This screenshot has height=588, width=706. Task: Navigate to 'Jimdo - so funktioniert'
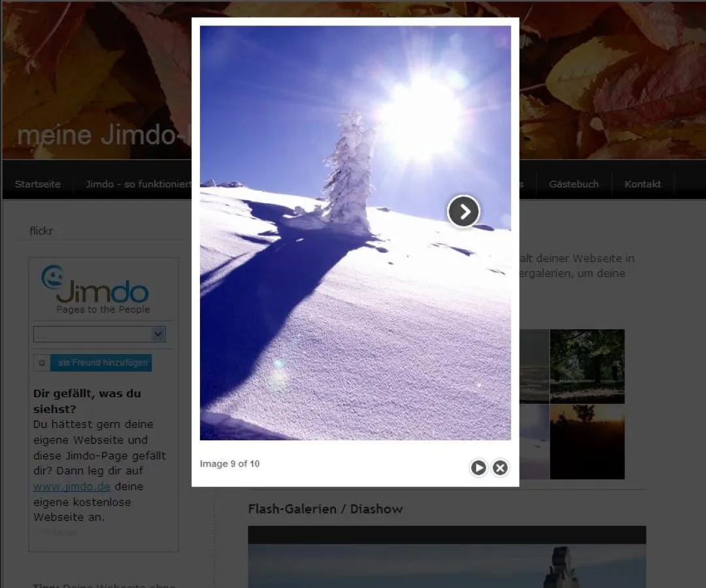pos(137,184)
